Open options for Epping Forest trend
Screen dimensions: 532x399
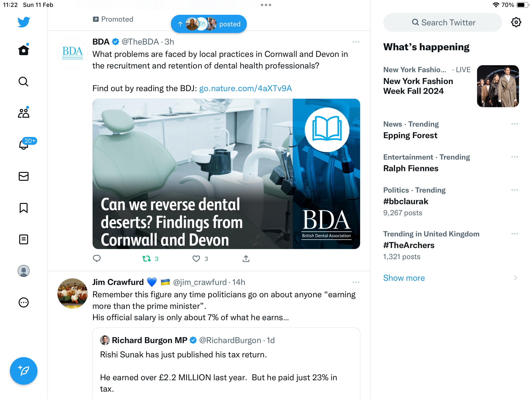click(x=515, y=124)
